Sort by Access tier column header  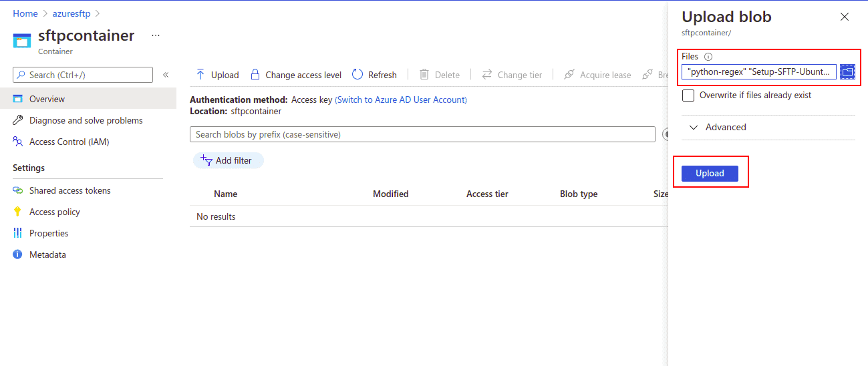[x=487, y=194]
